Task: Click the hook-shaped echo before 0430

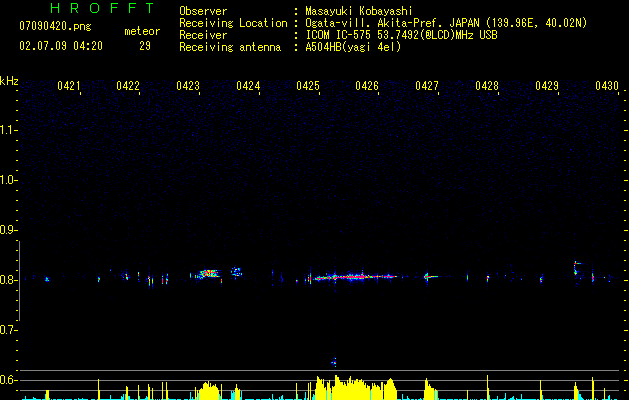Action: point(576,268)
